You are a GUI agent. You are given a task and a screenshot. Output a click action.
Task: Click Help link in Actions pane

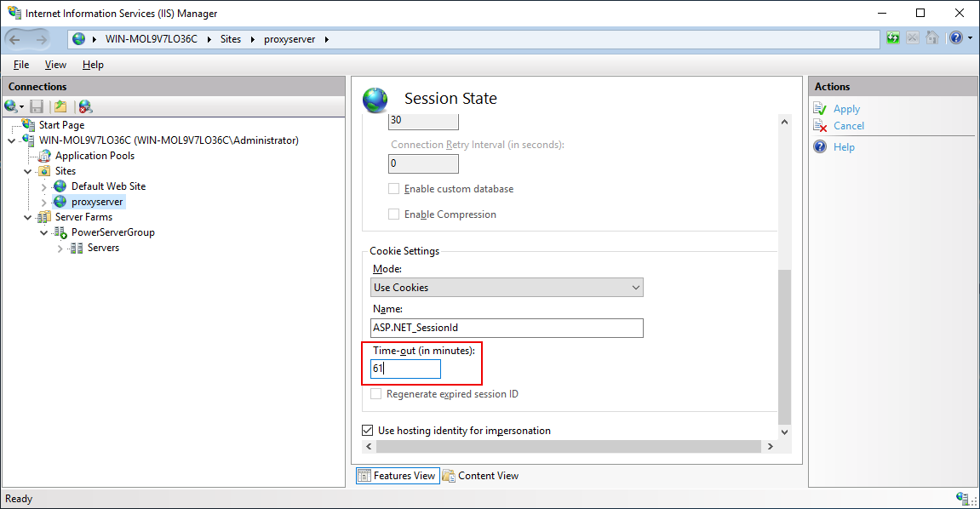point(844,146)
